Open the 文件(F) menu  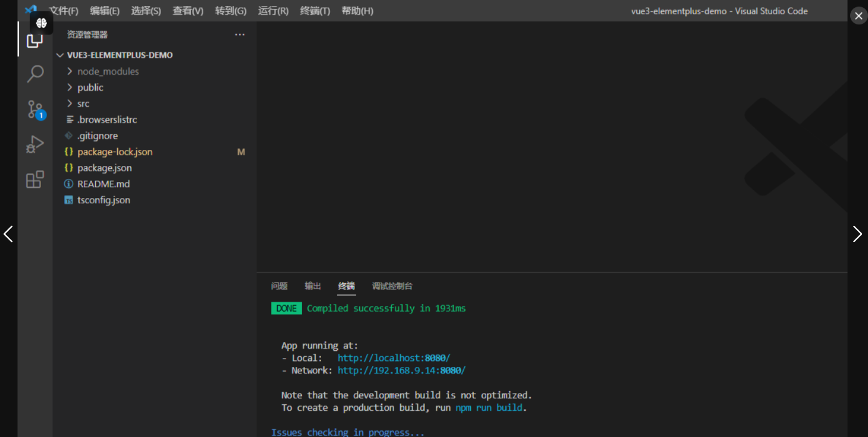click(x=64, y=11)
